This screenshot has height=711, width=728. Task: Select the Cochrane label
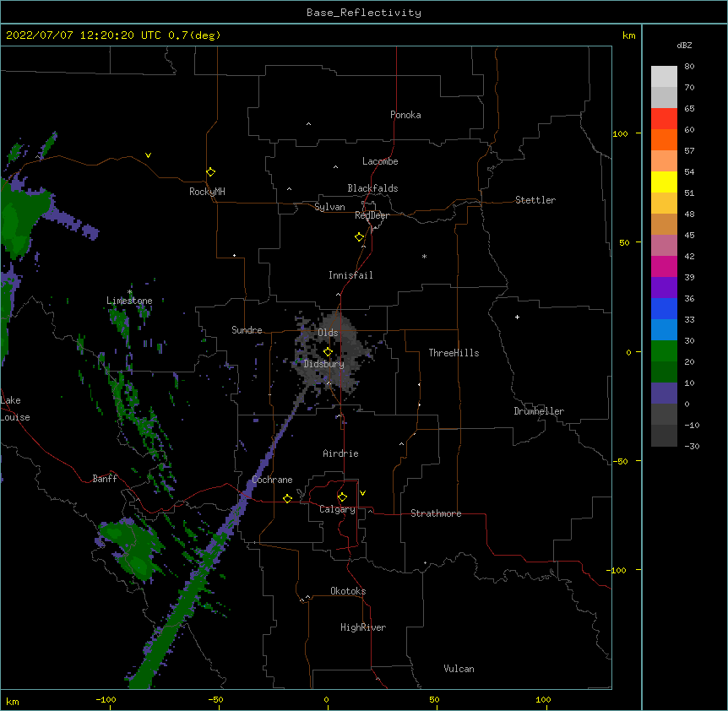pyautogui.click(x=272, y=480)
